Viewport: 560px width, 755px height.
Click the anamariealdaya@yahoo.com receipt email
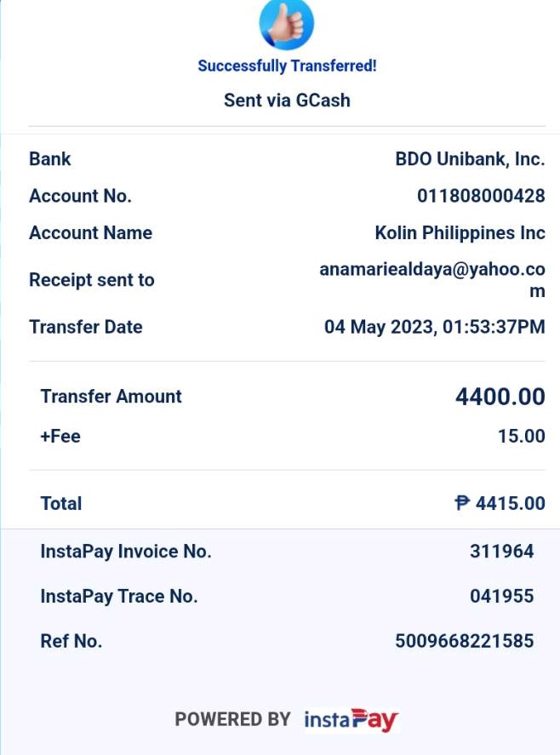point(432,279)
